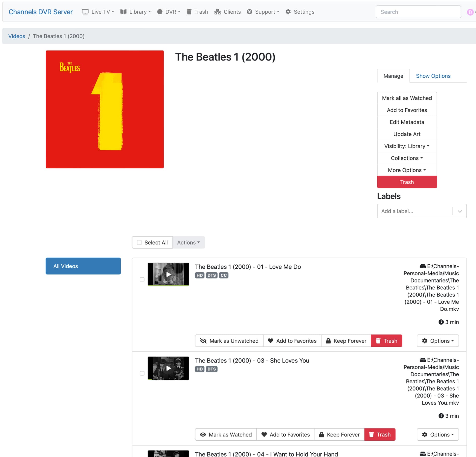The image size is (476, 457).
Task: Click the red Trash button for Love Me Do
Action: click(386, 341)
